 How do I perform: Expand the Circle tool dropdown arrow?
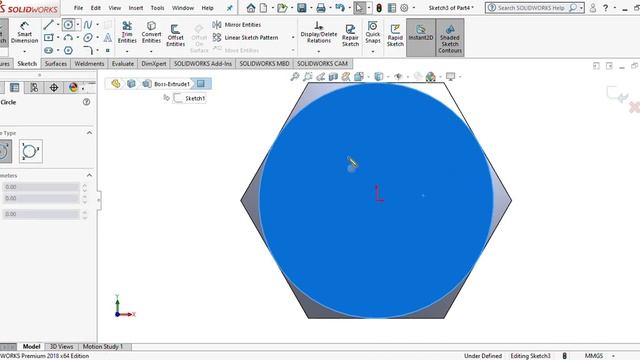click(x=78, y=24)
